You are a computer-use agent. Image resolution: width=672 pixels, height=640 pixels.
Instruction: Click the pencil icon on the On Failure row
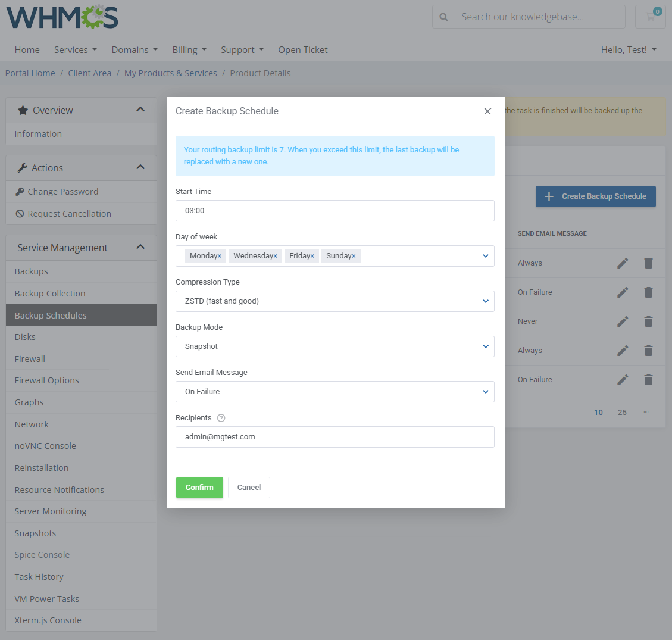[x=623, y=292]
